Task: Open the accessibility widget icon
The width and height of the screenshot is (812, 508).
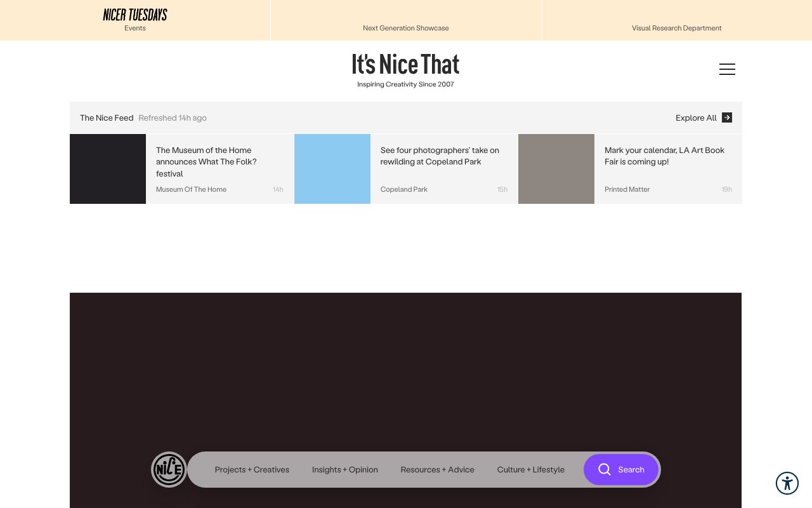Action: click(787, 483)
